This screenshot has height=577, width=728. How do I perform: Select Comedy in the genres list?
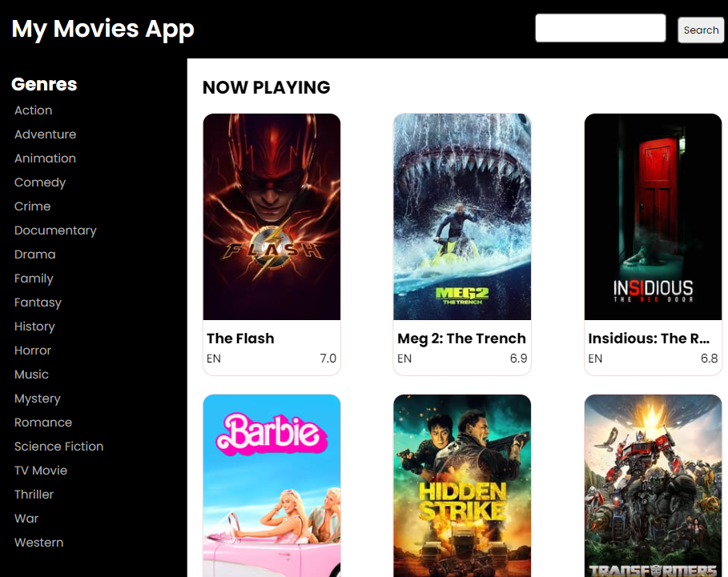(x=40, y=182)
